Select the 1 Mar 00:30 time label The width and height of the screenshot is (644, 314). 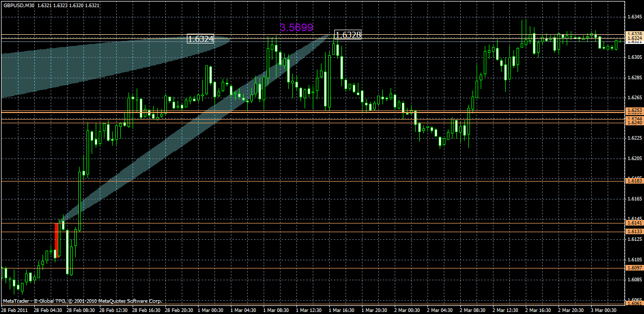(x=211, y=309)
